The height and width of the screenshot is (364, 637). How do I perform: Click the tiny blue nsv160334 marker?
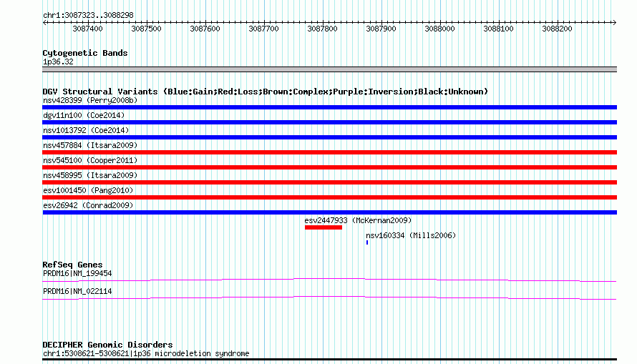pyautogui.click(x=367, y=242)
